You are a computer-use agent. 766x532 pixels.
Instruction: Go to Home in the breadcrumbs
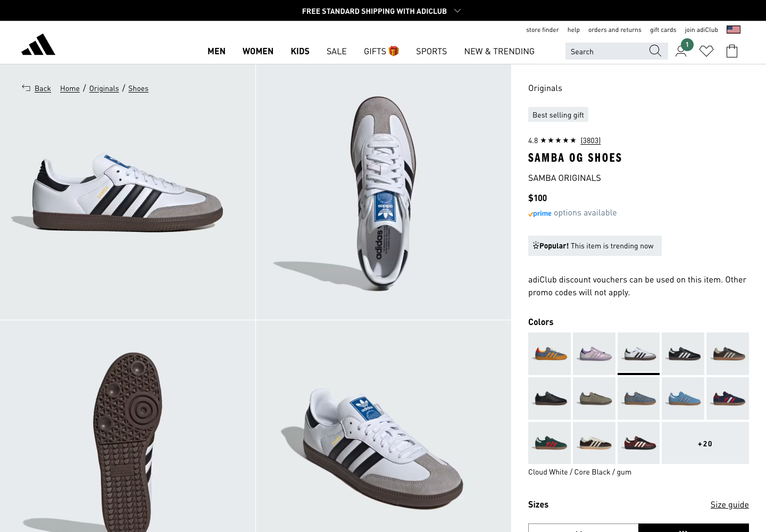click(x=70, y=88)
